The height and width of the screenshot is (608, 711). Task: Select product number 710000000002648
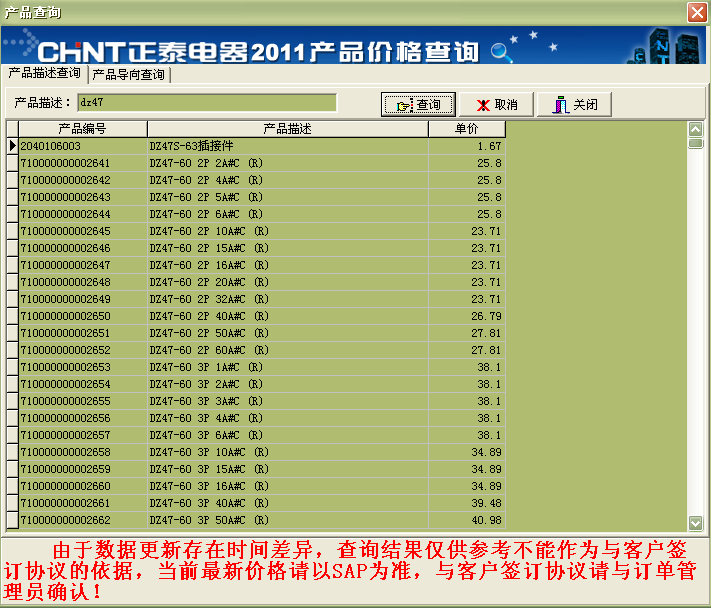coord(83,282)
